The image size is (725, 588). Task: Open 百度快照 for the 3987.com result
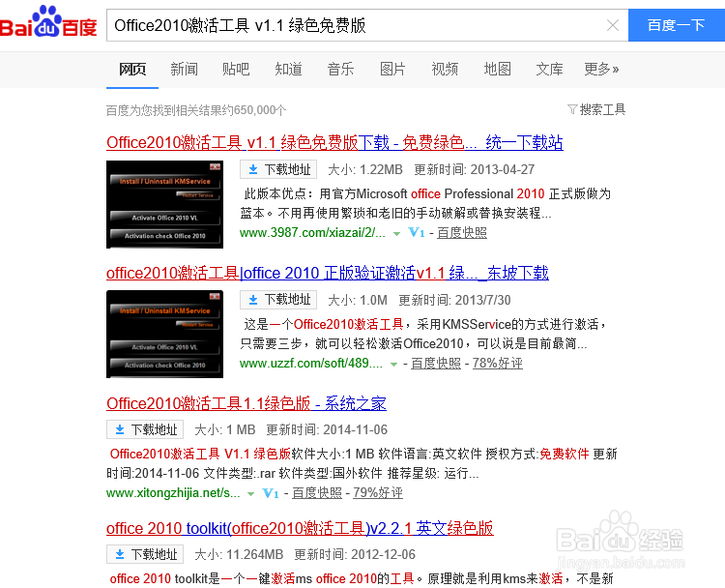click(x=462, y=233)
